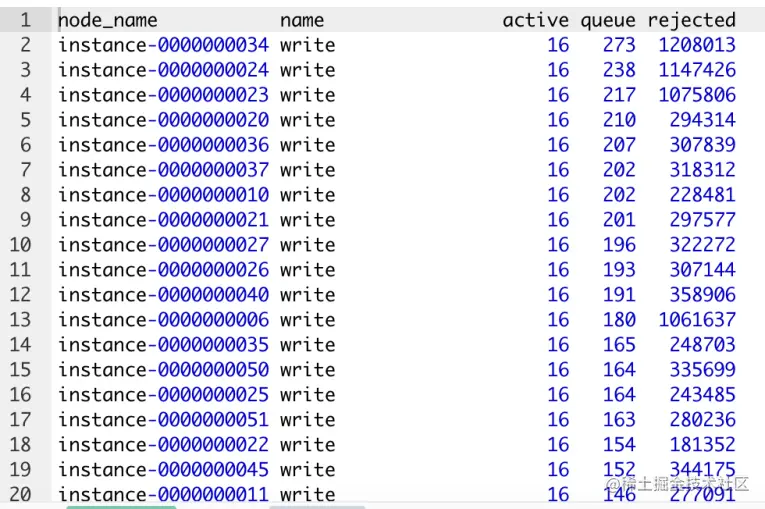The width and height of the screenshot is (765, 509).
Task: Click rejected value 1061637
Action: click(697, 320)
